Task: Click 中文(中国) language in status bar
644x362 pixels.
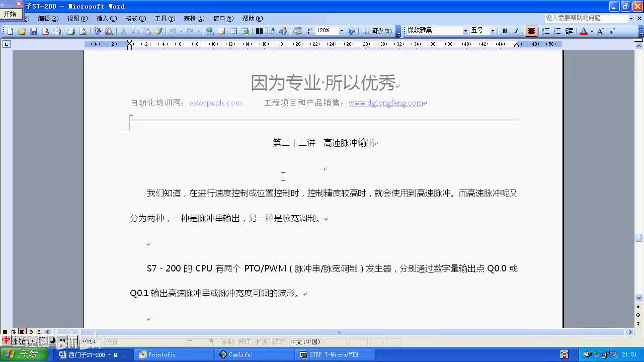Action: point(305,342)
